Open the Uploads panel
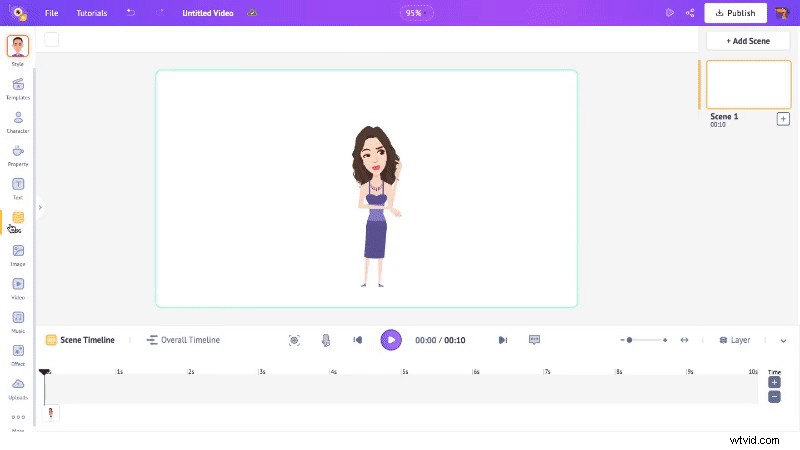The image size is (800, 450). point(18,389)
